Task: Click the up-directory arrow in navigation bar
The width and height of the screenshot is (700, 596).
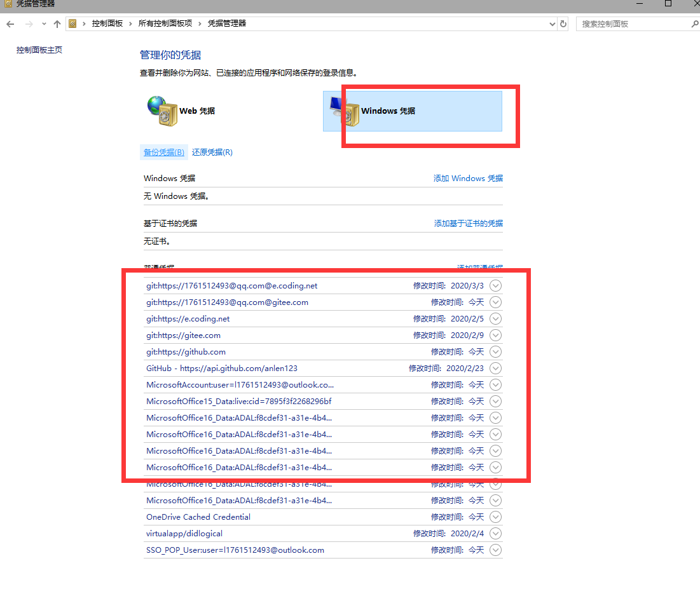Action: [x=57, y=24]
